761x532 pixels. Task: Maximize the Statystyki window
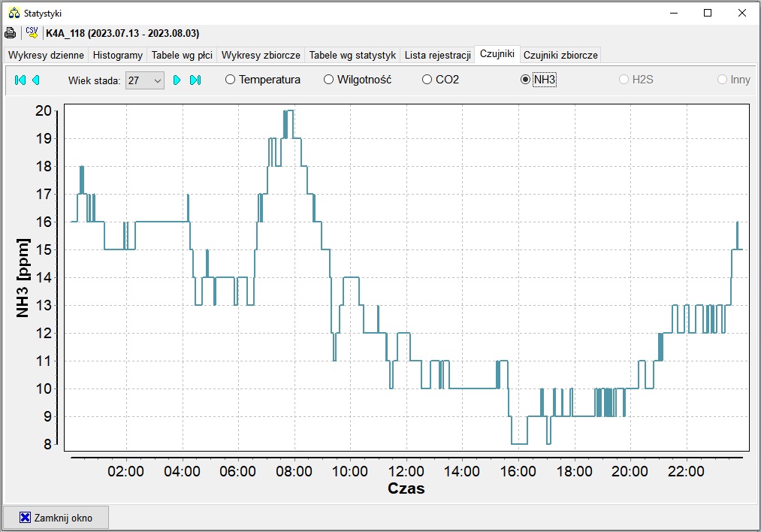click(707, 13)
